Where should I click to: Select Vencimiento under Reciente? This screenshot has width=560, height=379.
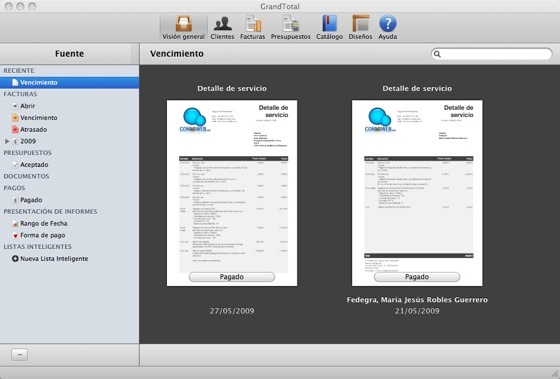(69, 83)
